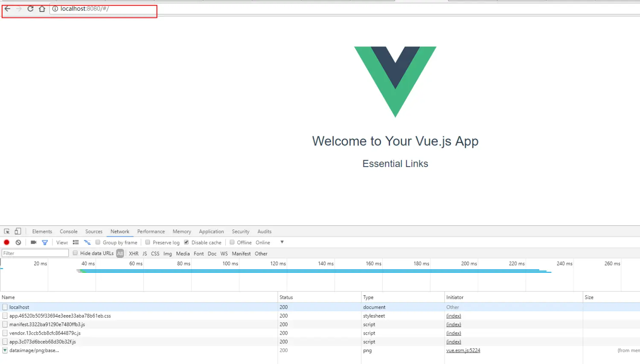Click the Vue logo image

point(396,82)
